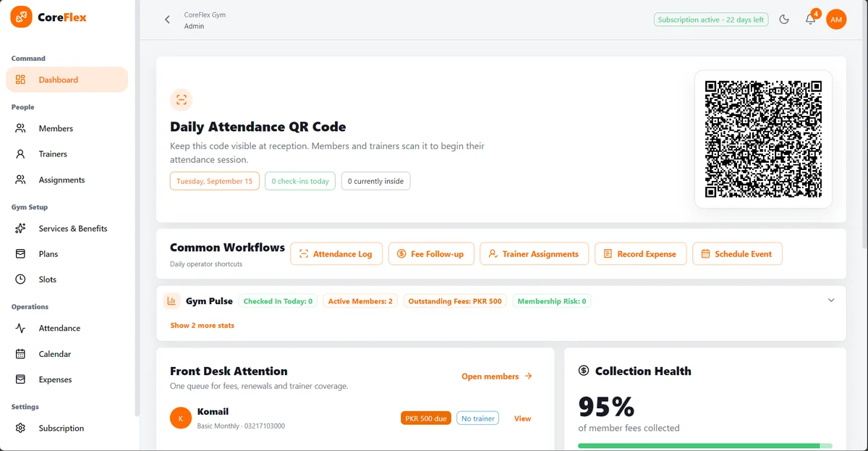Click Record Expense button
The width and height of the screenshot is (868, 451).
tap(640, 254)
